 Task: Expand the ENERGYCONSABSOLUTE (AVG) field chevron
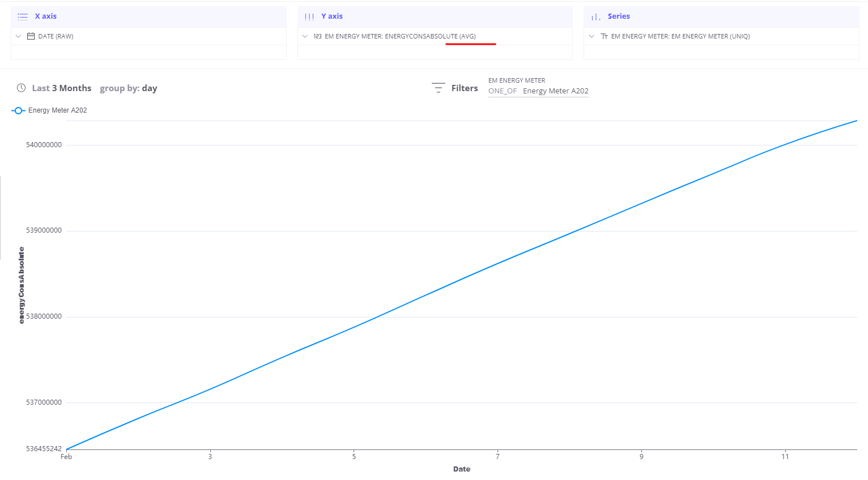tap(305, 36)
